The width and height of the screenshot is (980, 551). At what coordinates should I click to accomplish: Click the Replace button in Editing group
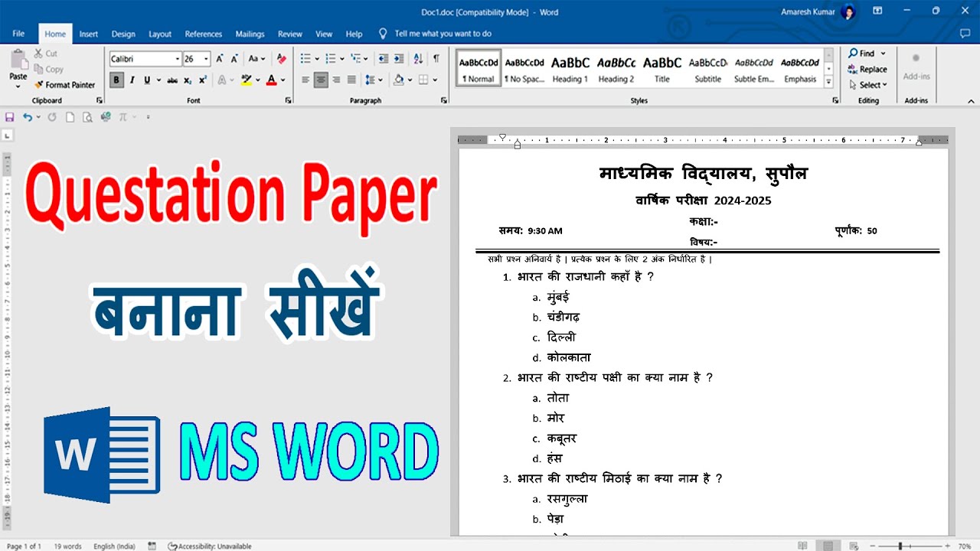[867, 69]
